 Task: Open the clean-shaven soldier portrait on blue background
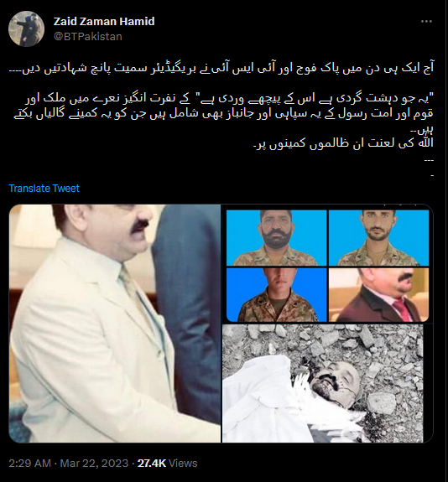pyautogui.click(x=276, y=295)
